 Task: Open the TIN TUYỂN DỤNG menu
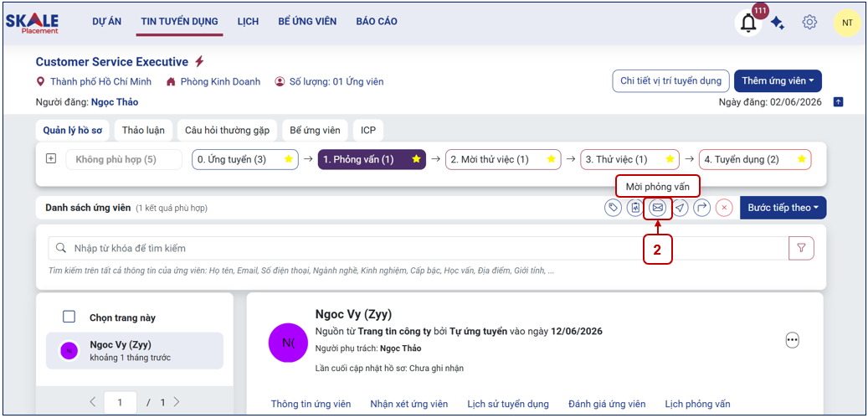(x=179, y=22)
